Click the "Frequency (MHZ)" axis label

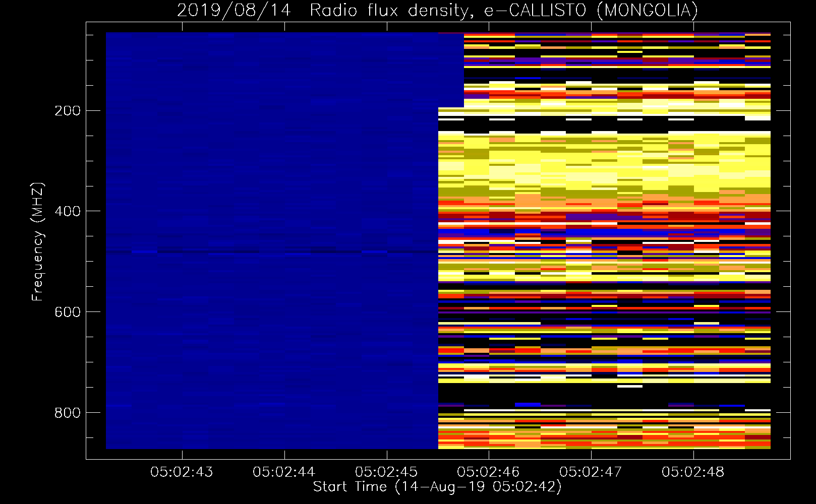(x=38, y=242)
